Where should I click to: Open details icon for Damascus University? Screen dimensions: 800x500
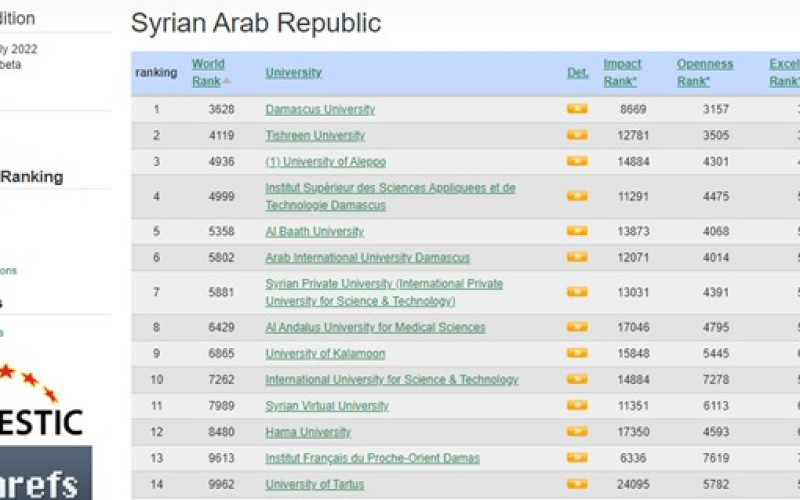tap(577, 109)
